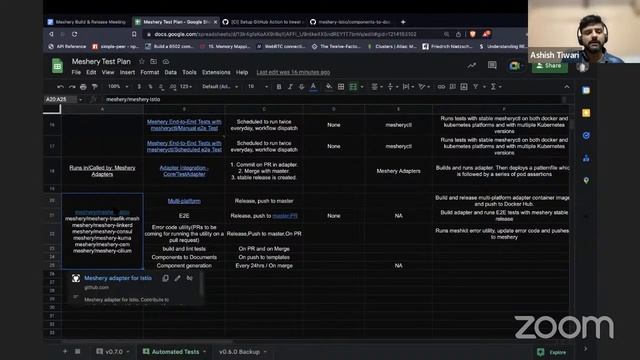Open zoom level 100% dropdown
This screenshot has width=640, height=360.
118,87
